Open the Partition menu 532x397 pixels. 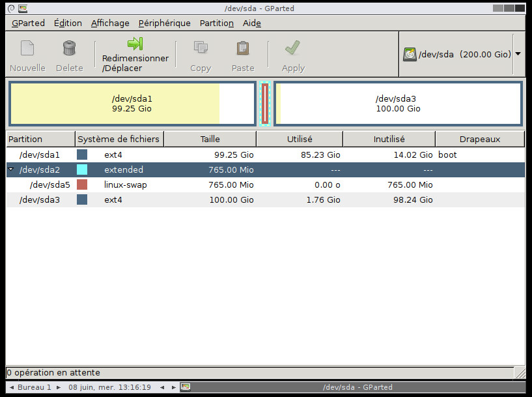(x=216, y=23)
